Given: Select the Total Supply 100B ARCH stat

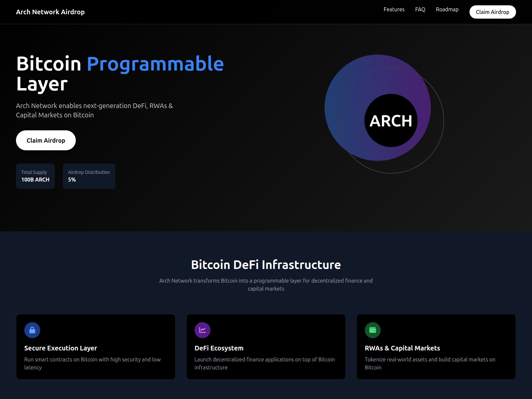Looking at the screenshot, I should 35,176.
